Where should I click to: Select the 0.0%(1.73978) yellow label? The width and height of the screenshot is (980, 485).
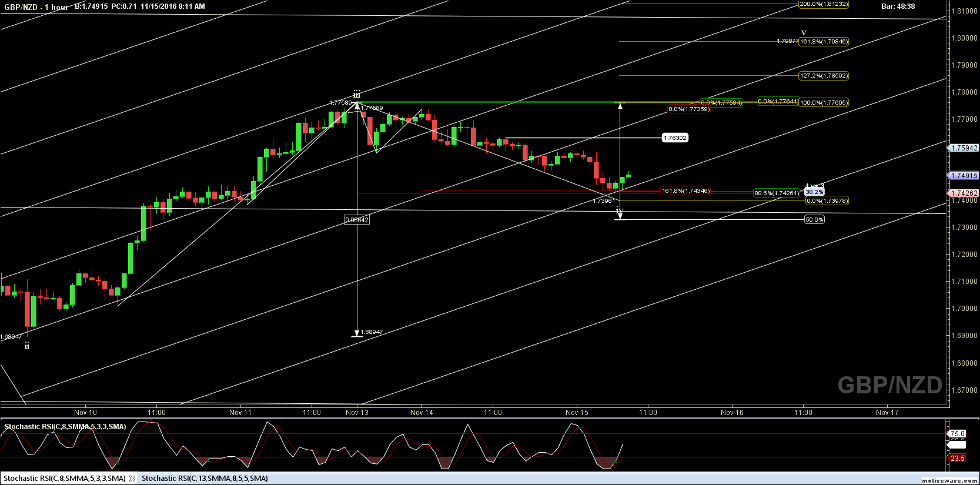pos(827,201)
